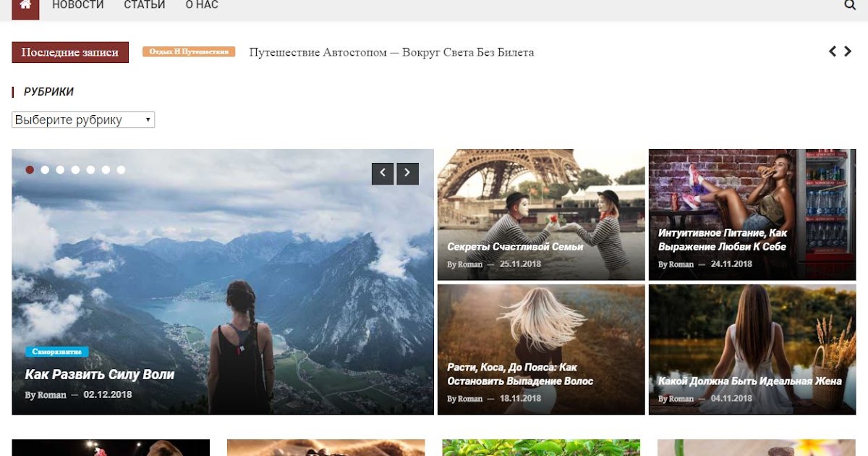The image size is (868, 456).
Task: Show previous ticker headline arrow
Action: (x=833, y=51)
